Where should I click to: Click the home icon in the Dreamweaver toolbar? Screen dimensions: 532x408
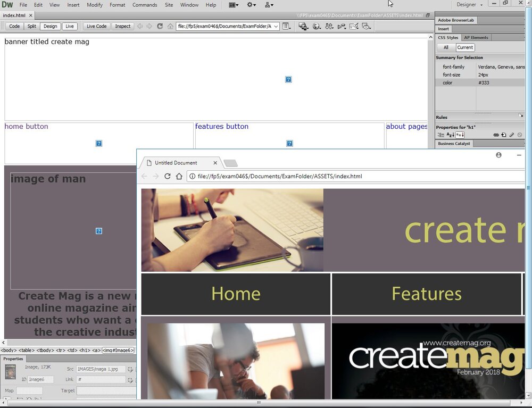[170, 26]
